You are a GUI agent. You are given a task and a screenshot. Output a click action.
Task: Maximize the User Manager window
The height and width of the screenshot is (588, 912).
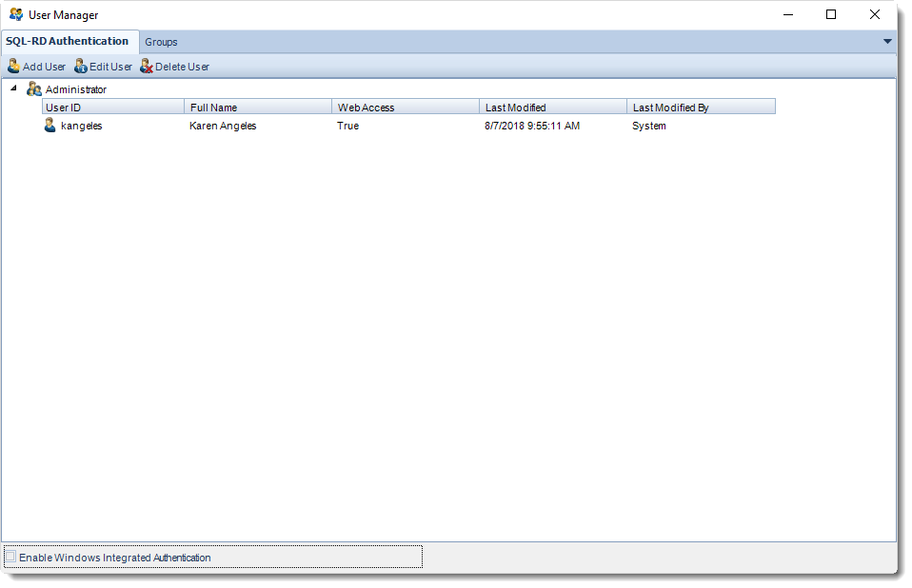pos(831,14)
